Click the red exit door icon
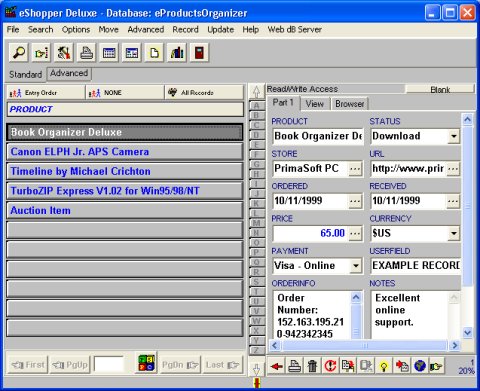 [199, 53]
